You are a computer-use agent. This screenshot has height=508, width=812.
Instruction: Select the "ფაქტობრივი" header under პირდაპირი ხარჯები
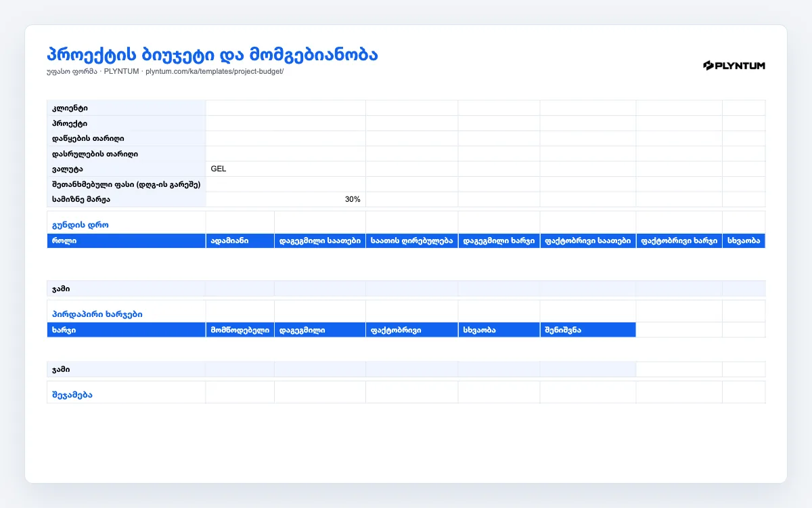tap(412, 330)
